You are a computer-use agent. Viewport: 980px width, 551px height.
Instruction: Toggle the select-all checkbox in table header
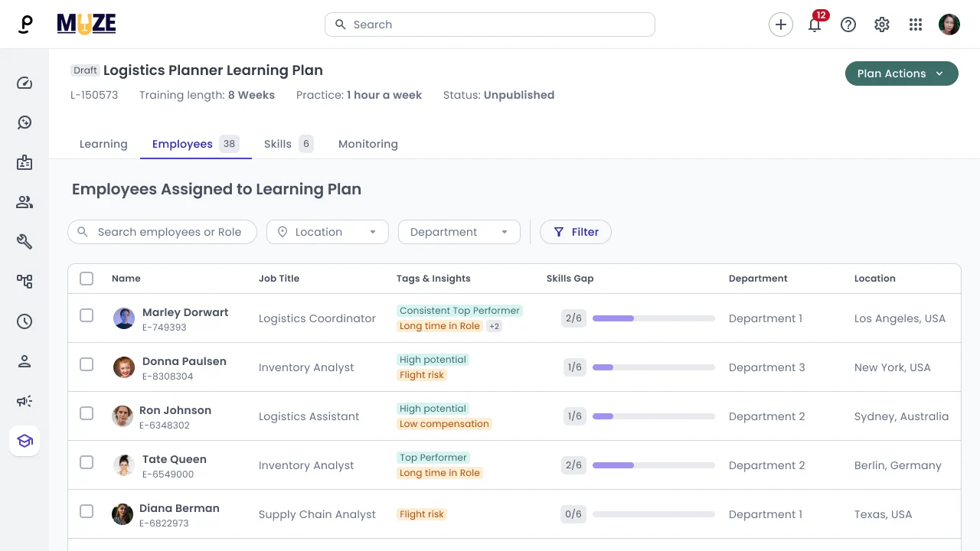coord(87,279)
